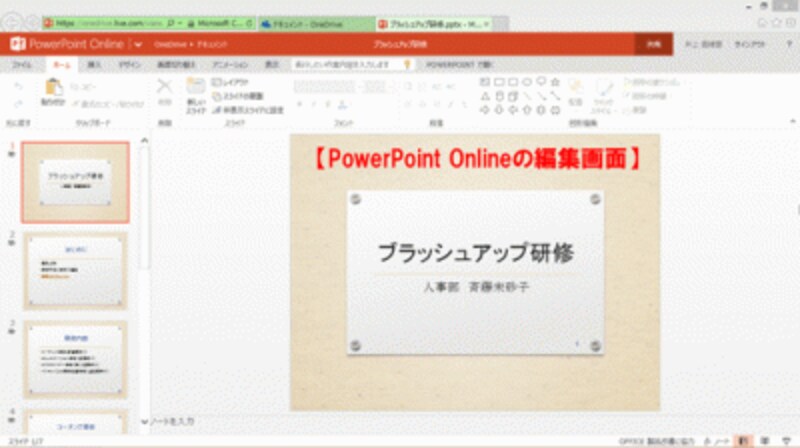Select the Triangle shape
This screenshot has height=448, width=800.
[x=485, y=96]
